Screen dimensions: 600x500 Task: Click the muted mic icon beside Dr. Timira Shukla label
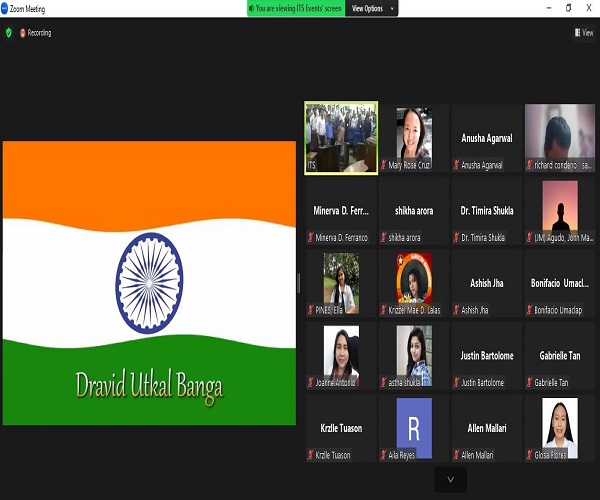pyautogui.click(x=456, y=238)
